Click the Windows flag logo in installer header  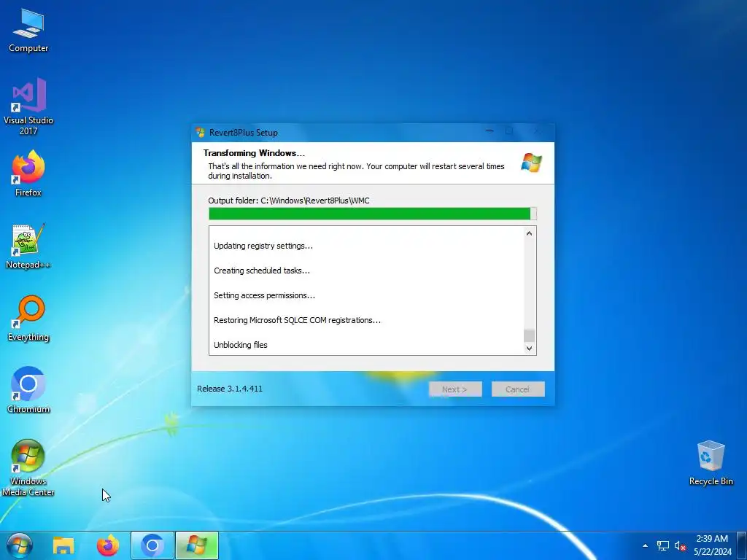pos(531,163)
